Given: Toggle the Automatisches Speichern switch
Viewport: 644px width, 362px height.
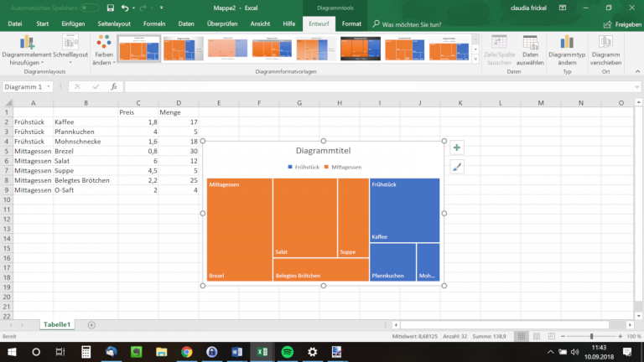Looking at the screenshot, I should [91, 8].
